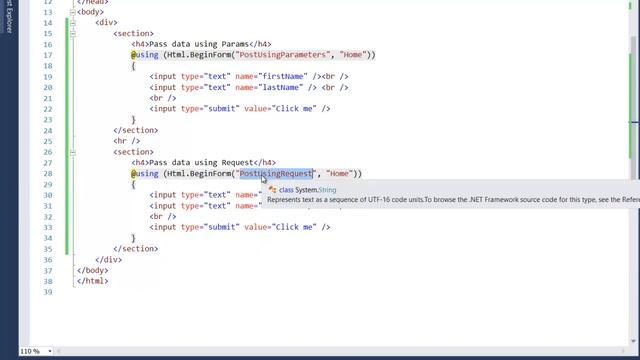The width and height of the screenshot is (640, 360).
Task: Click the class icon in the String tooltip
Action: pos(272,190)
